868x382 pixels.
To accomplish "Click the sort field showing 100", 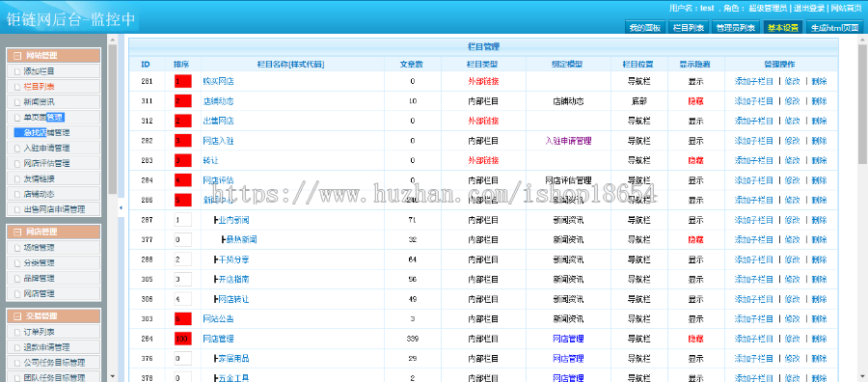I will click(x=182, y=339).
